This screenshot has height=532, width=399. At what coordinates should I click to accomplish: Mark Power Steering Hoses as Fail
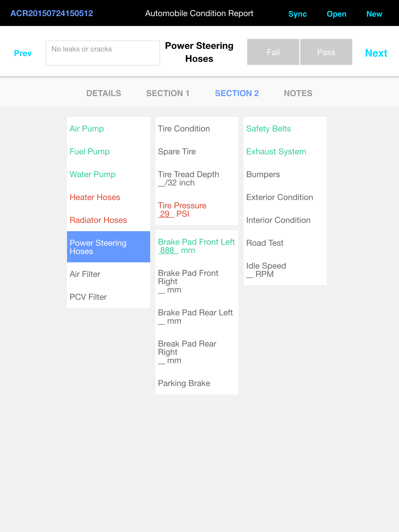point(273,52)
